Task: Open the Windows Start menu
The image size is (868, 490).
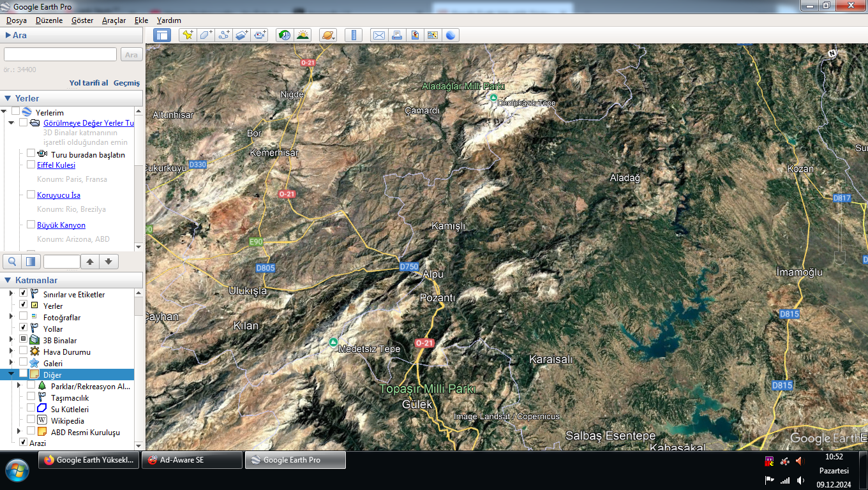Action: [x=17, y=470]
